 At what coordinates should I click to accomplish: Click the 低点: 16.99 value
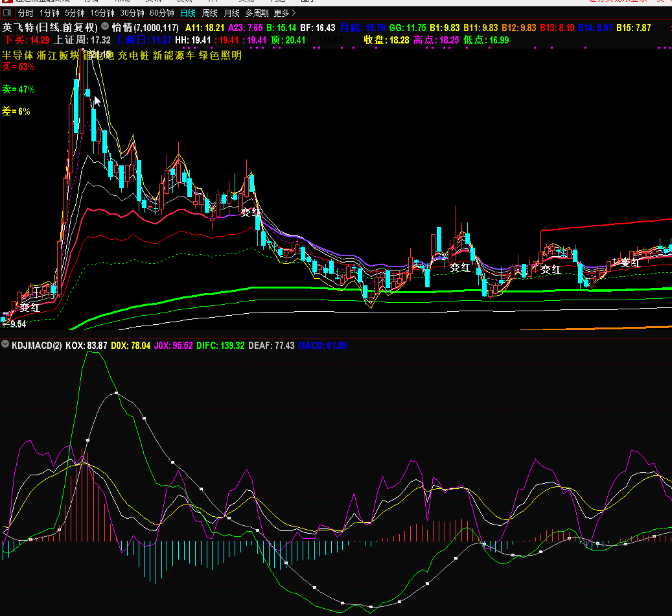[486, 40]
